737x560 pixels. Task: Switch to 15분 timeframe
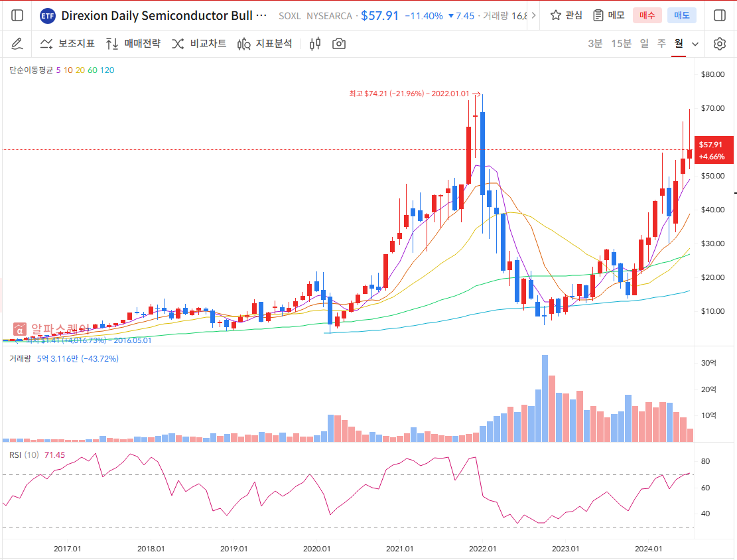(x=621, y=44)
